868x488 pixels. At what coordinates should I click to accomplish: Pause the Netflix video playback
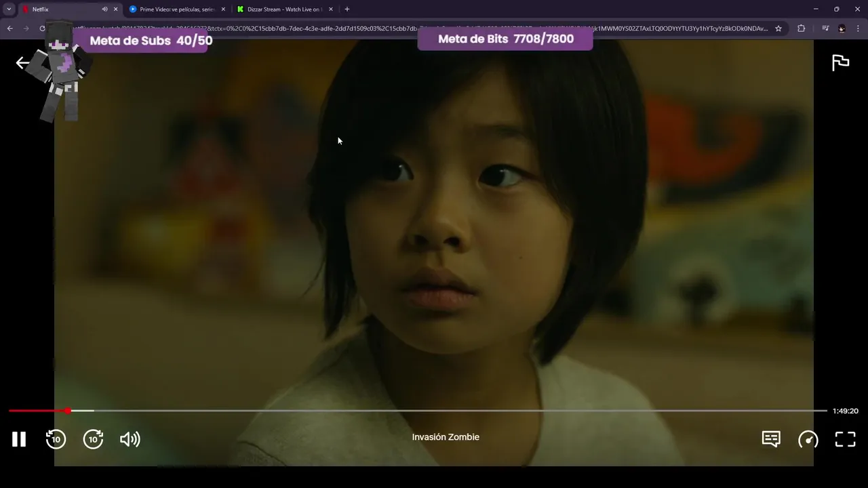coord(19,439)
